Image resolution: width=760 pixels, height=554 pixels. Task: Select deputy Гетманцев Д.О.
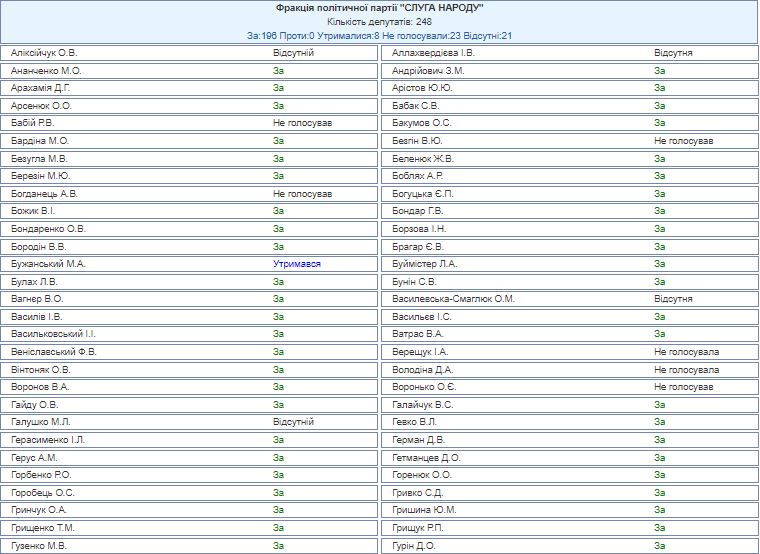tap(426, 457)
